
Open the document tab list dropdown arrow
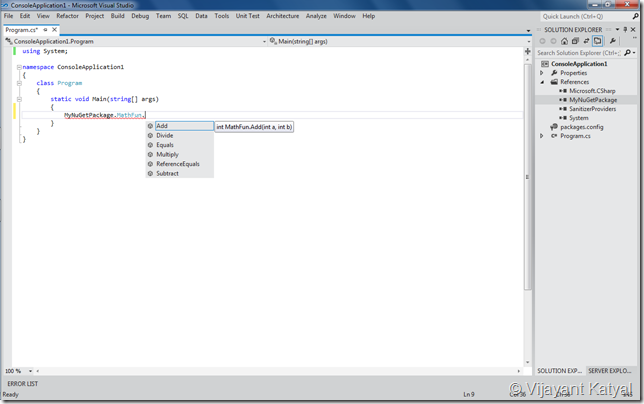[529, 31]
